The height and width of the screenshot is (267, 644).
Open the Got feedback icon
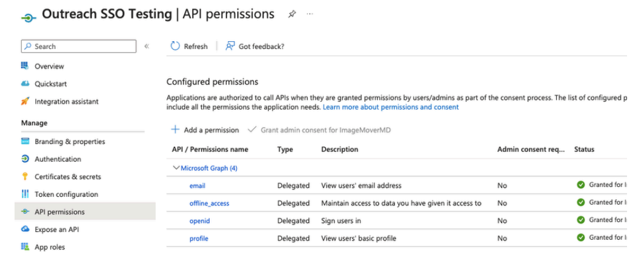230,46
